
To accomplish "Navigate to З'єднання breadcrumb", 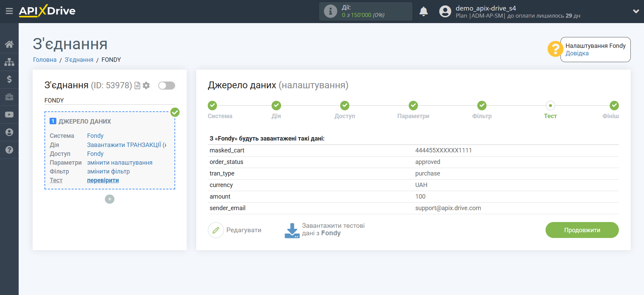I will (79, 60).
